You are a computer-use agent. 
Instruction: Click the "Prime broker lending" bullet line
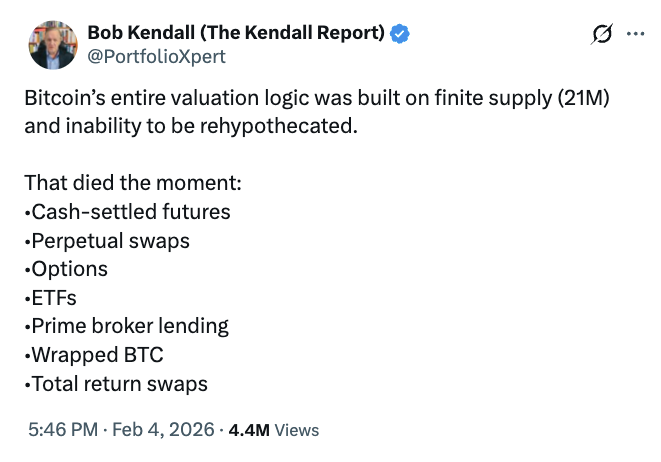(126, 326)
